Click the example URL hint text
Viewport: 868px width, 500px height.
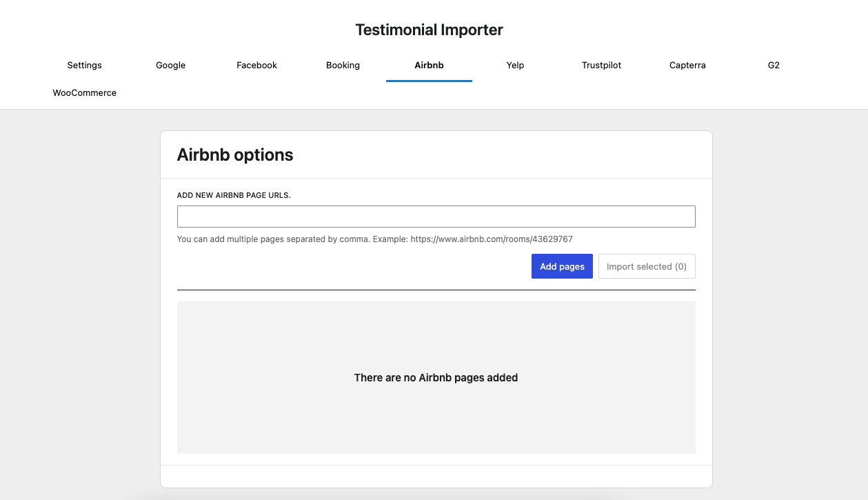[x=374, y=239]
